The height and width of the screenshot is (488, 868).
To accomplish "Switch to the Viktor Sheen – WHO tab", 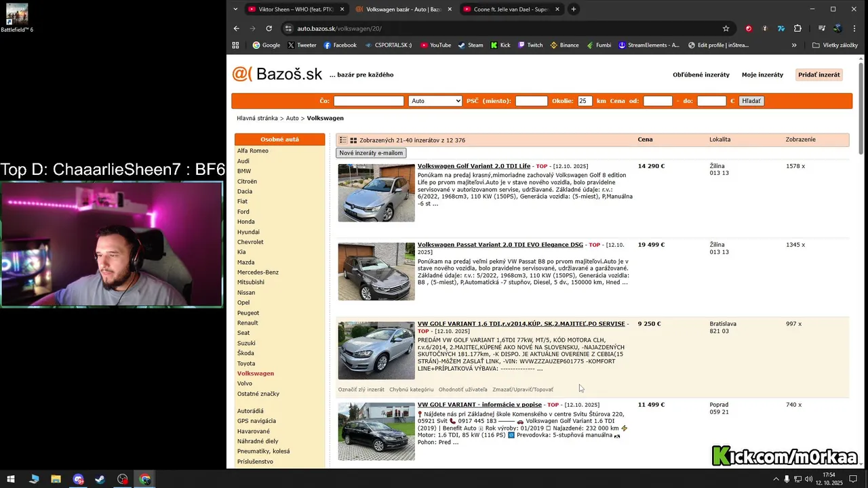I will click(292, 9).
